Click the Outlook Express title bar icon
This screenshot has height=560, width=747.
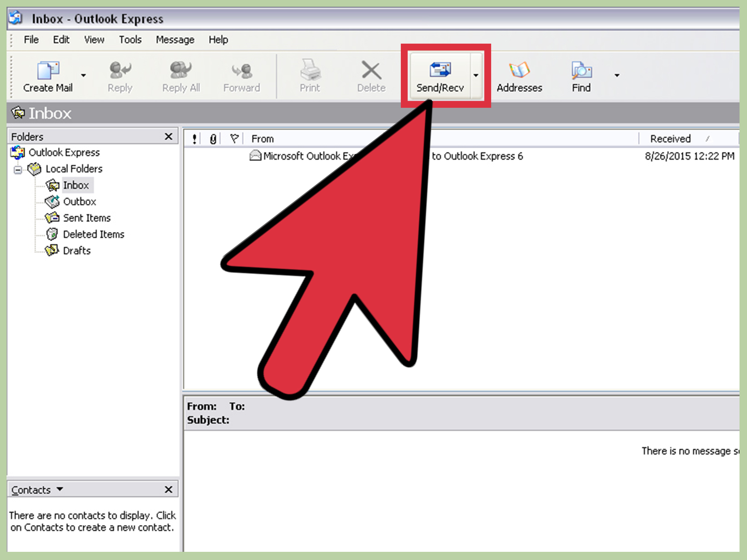tap(16, 17)
